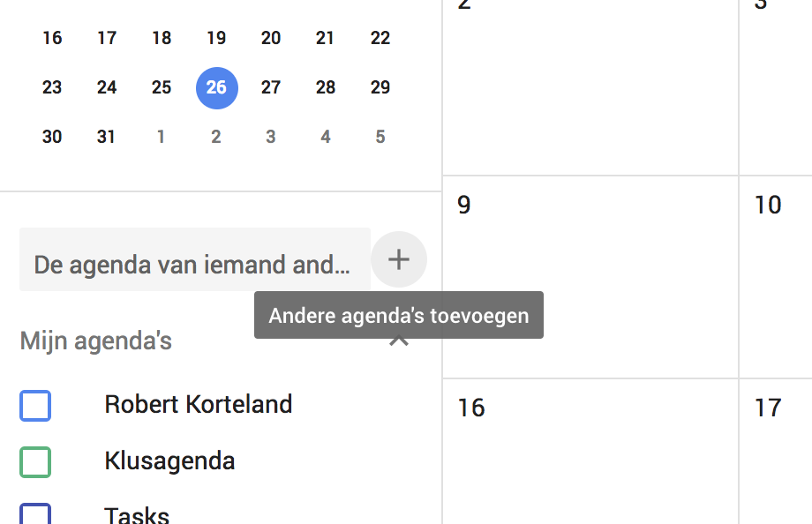Toggle the Robert Korteland calendar checkbox

(35, 406)
